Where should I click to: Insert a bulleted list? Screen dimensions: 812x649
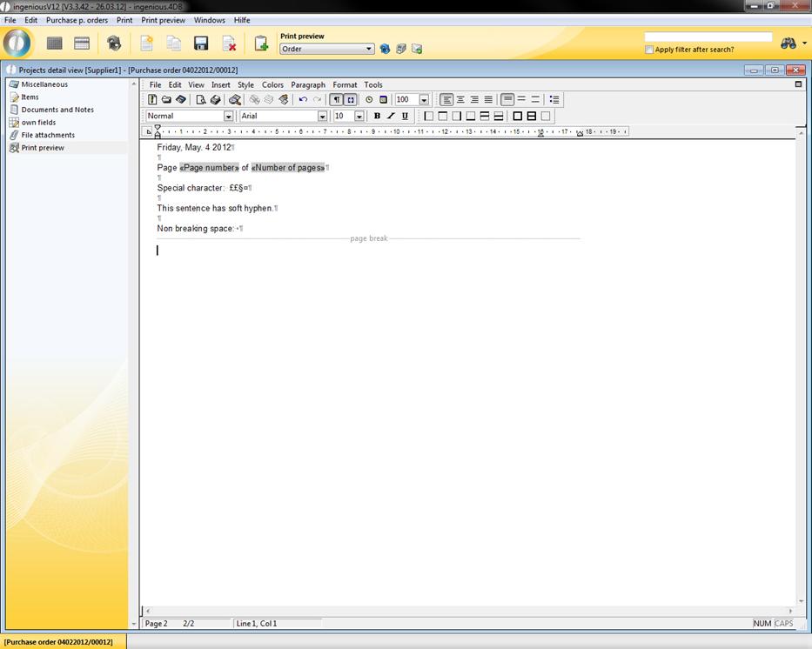tap(554, 100)
